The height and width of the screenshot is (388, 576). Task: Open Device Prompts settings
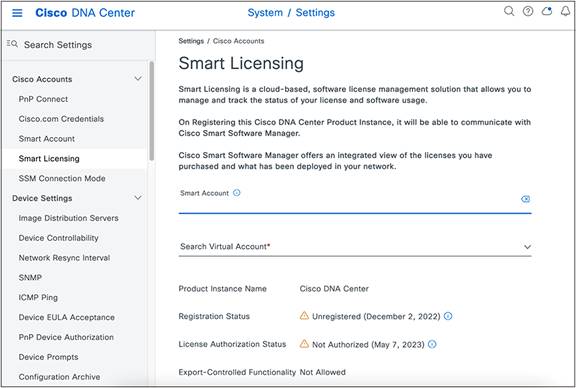[48, 357]
